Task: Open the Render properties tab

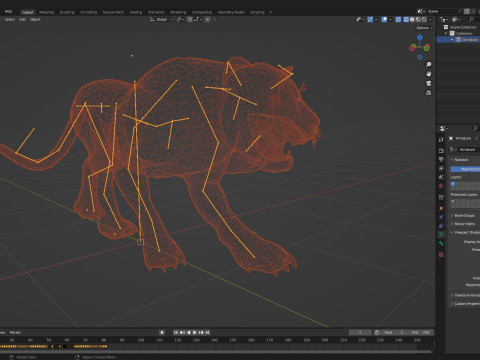Action: coord(441,151)
